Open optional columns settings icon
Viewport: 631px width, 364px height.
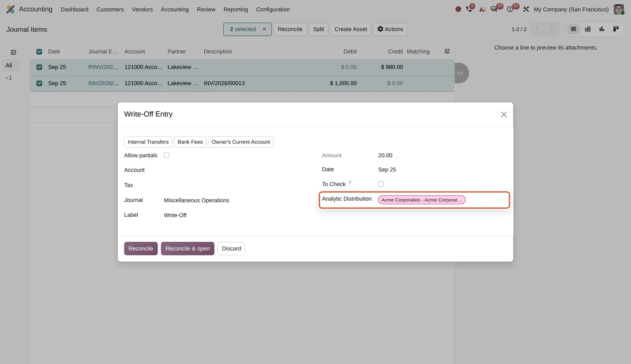point(447,51)
